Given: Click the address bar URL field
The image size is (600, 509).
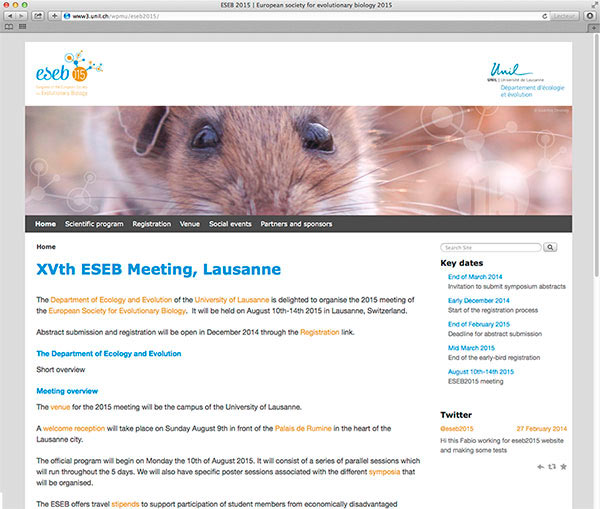Looking at the screenshot, I should [302, 16].
